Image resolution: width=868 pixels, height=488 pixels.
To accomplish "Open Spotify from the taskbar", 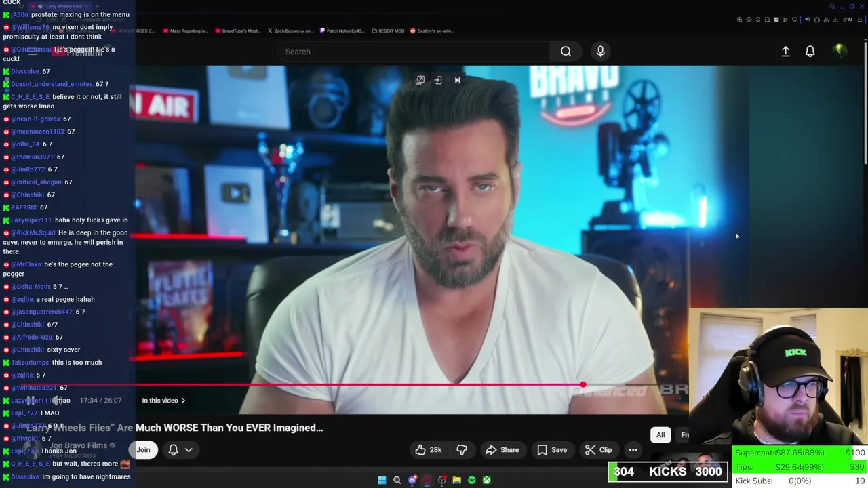I will [471, 480].
